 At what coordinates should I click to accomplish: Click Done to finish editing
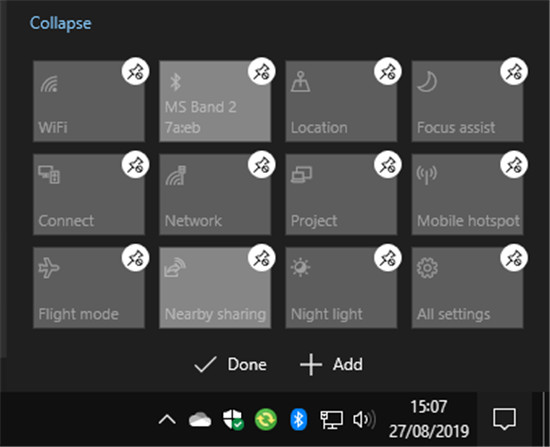coord(230,364)
